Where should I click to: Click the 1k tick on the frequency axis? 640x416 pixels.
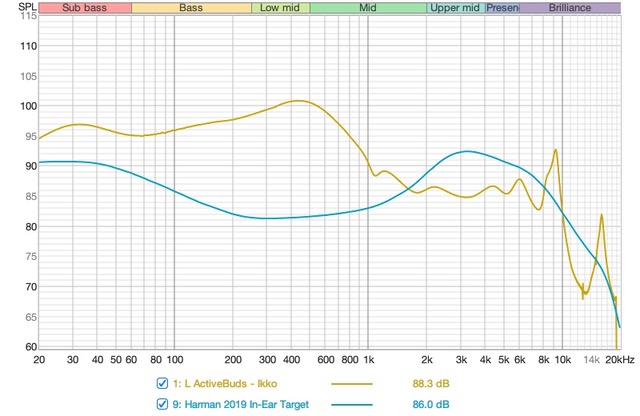(369, 359)
